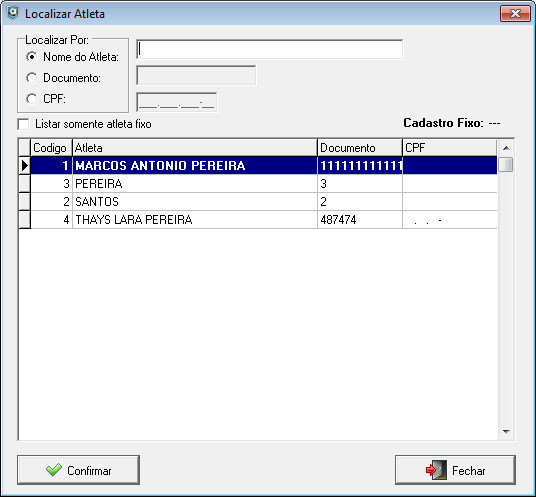Select the SANTOS athlete row
Image resolution: width=536 pixels, height=497 pixels.
(264, 202)
